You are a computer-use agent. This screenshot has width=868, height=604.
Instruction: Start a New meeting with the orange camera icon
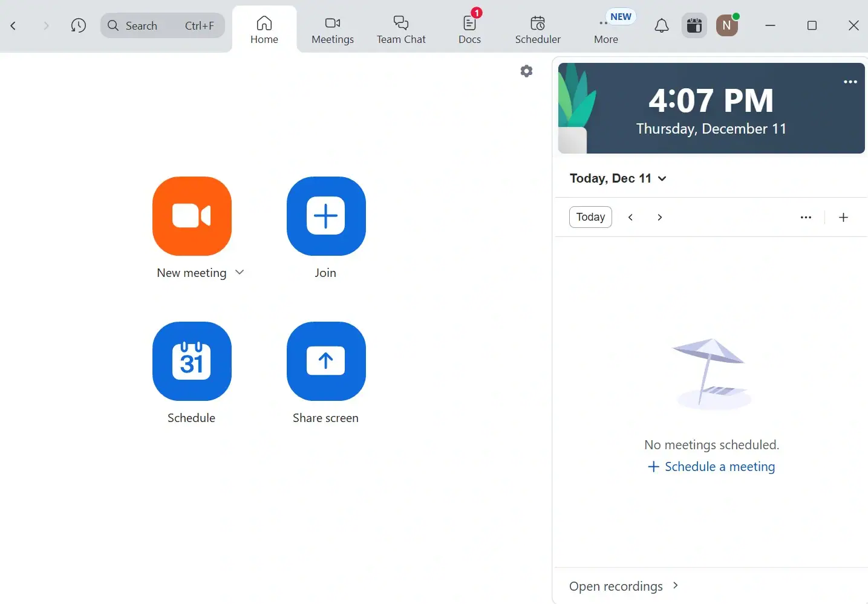point(192,216)
